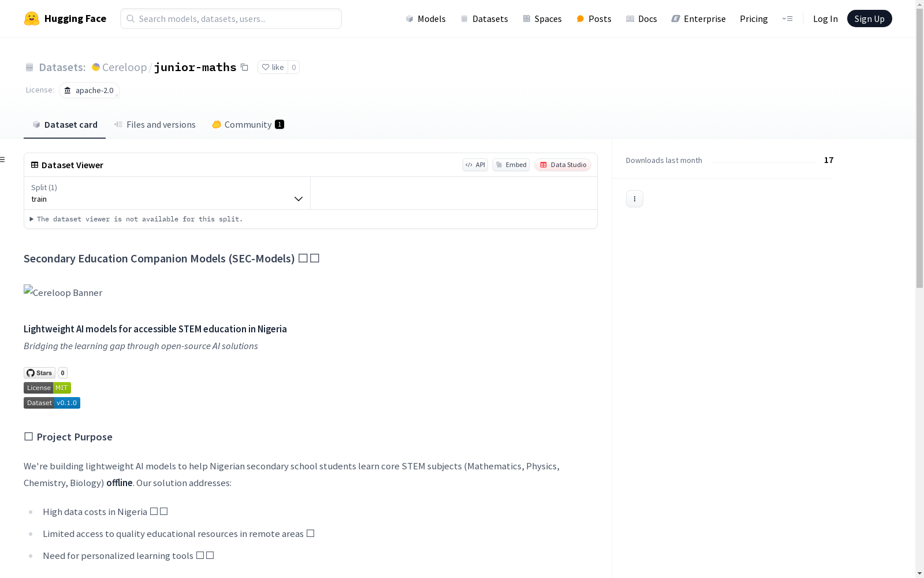924x578 pixels.
Task: Click the Secondary Education Companion Models heading
Action: 172,258
